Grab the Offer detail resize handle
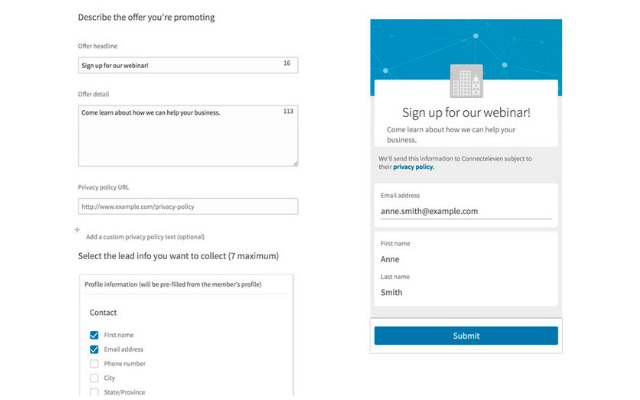The image size is (640, 400). point(294,163)
